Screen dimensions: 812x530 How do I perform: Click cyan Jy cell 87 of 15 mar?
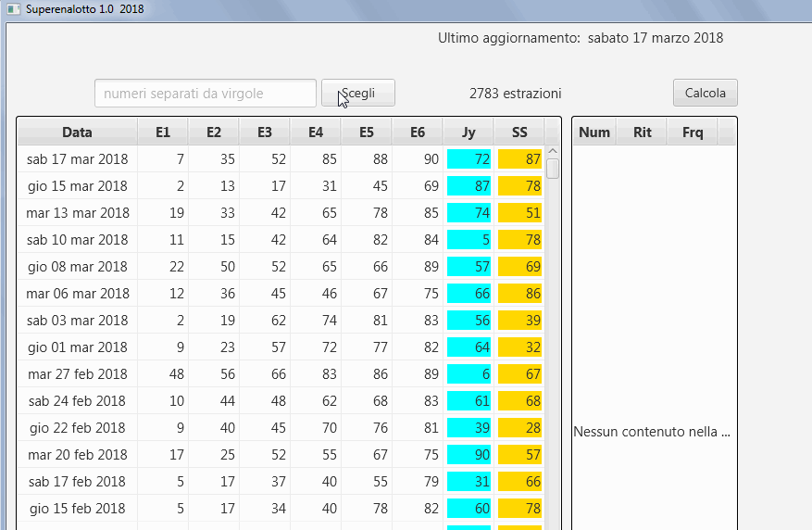(468, 186)
